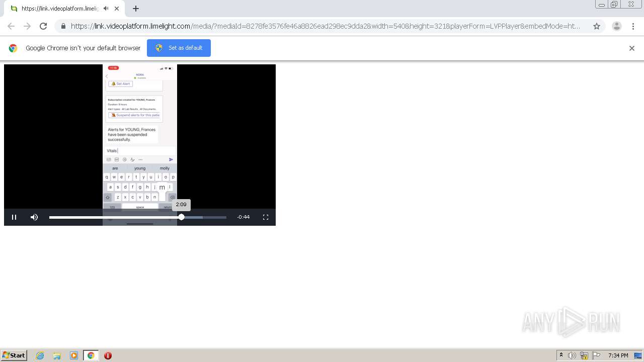Select Chrome taskbar button

tap(91, 355)
